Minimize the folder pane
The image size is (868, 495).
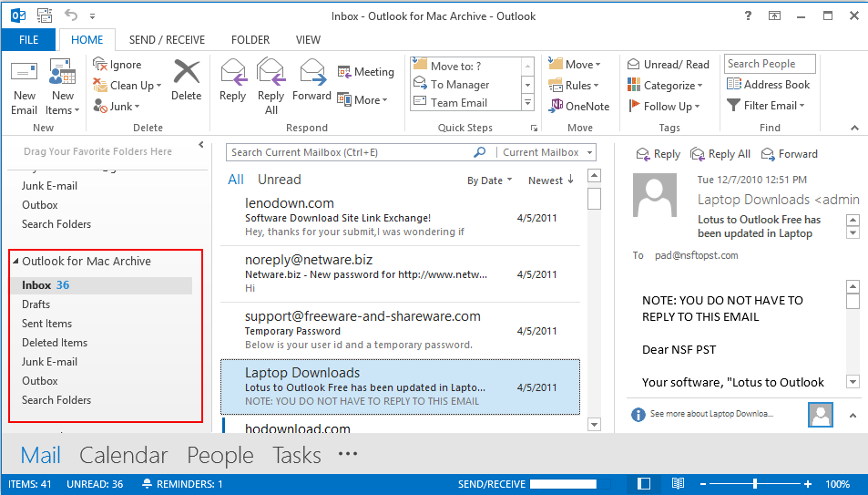coord(201,145)
